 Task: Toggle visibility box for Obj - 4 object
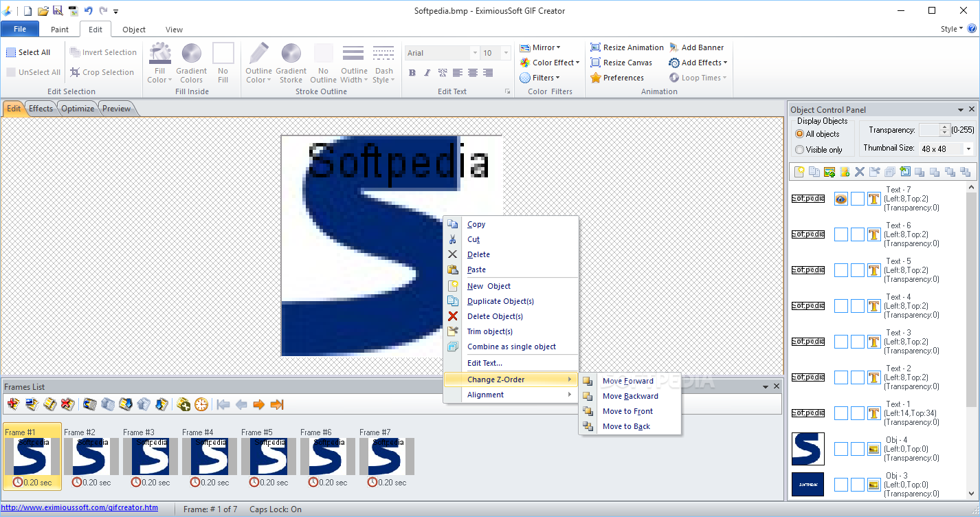coord(841,449)
